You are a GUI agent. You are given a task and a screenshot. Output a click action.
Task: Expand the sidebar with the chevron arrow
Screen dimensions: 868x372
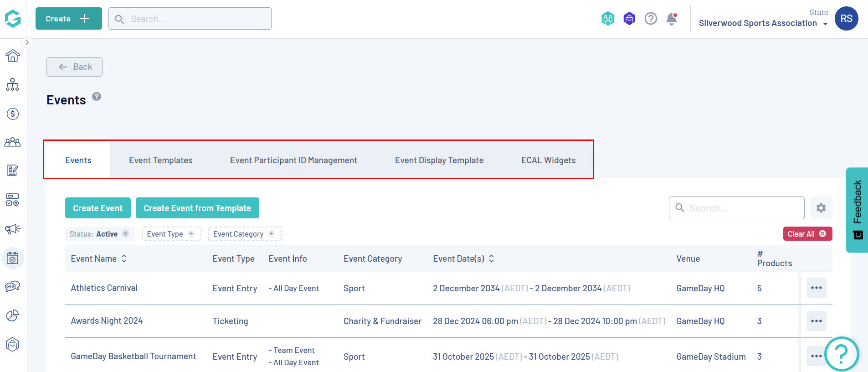27,42
